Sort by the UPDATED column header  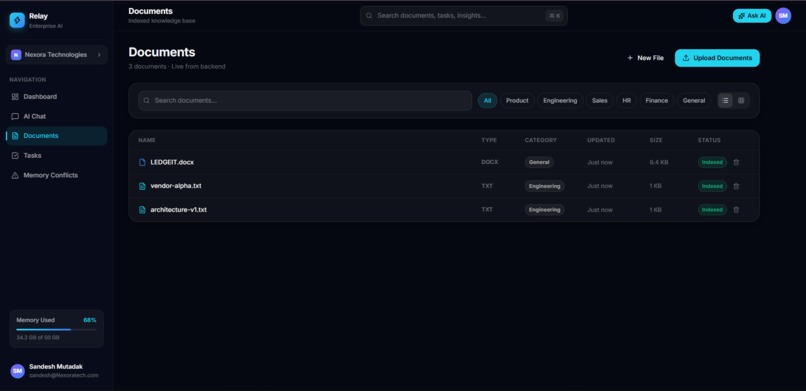pos(601,140)
